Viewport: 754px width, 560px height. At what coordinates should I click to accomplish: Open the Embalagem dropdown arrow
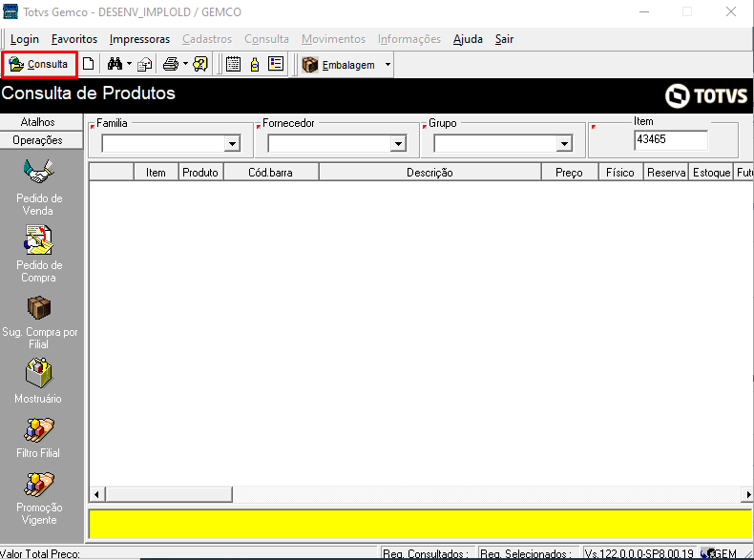[x=387, y=65]
